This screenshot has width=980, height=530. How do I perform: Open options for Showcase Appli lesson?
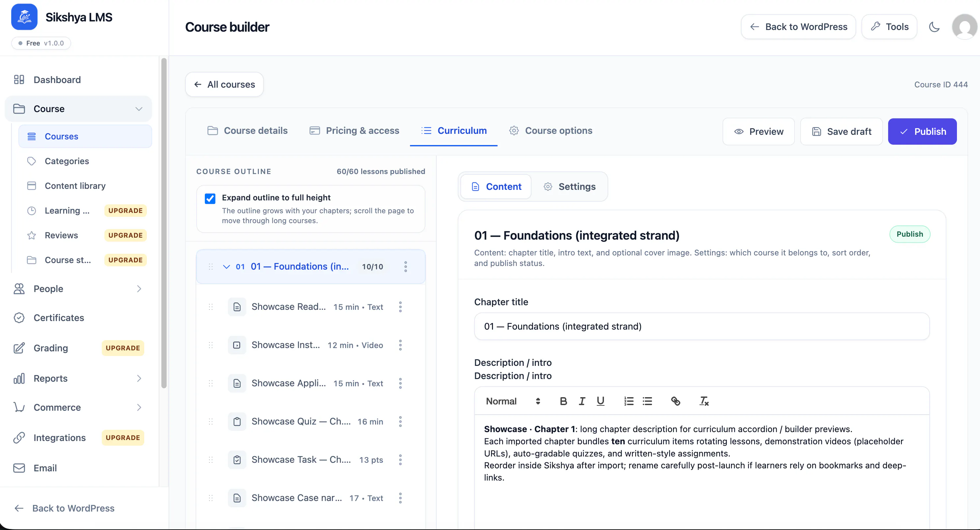point(400,383)
